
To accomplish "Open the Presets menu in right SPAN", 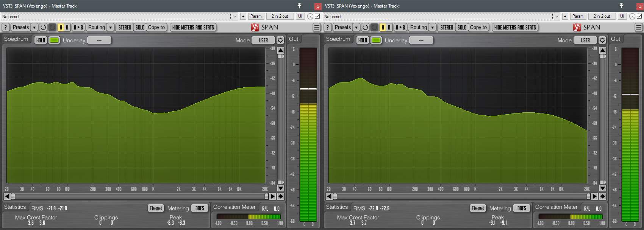I will (342, 27).
